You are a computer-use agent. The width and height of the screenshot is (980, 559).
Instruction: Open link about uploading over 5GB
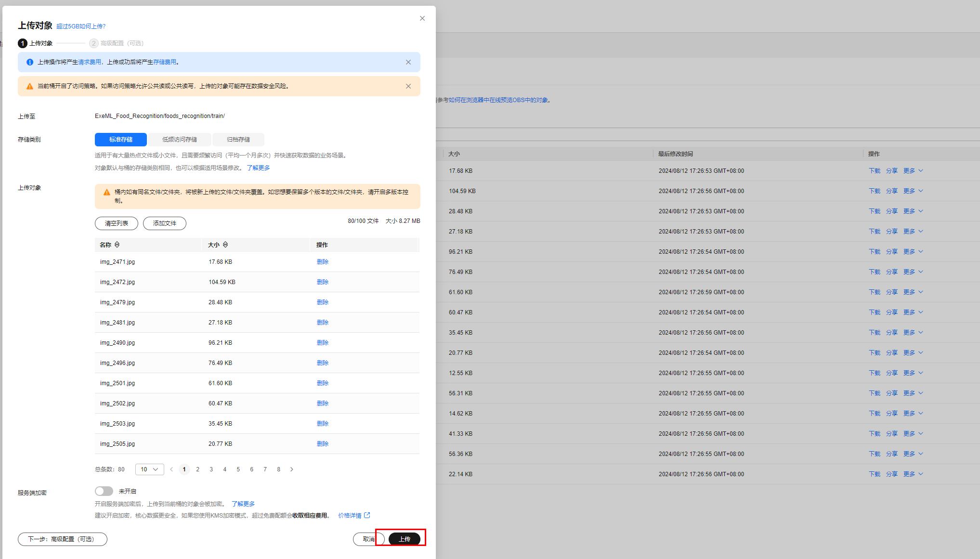[81, 26]
